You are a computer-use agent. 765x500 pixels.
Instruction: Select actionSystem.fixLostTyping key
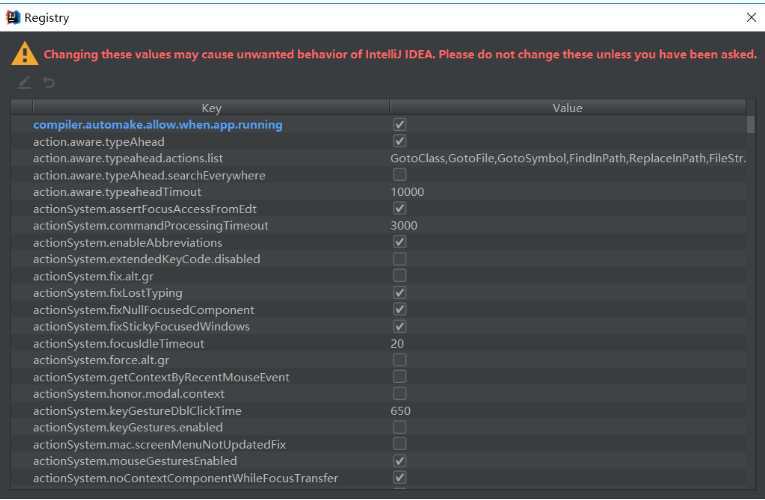pyautogui.click(x=108, y=293)
